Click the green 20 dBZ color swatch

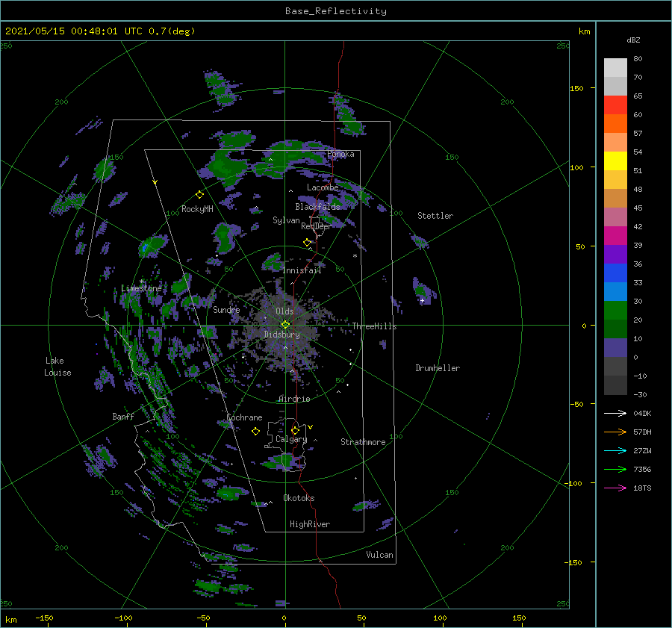tap(615, 311)
